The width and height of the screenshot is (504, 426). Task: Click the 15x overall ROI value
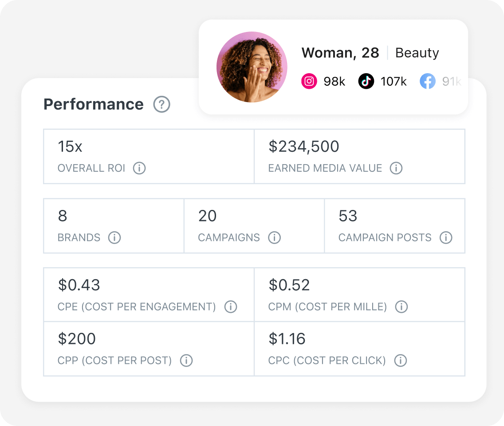[x=70, y=146]
